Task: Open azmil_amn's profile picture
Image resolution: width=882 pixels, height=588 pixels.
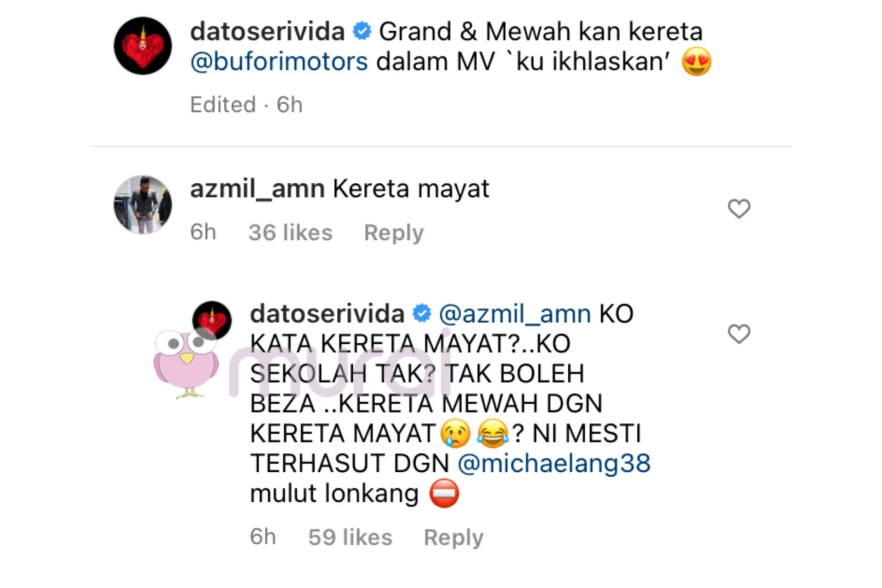Action: (143, 204)
